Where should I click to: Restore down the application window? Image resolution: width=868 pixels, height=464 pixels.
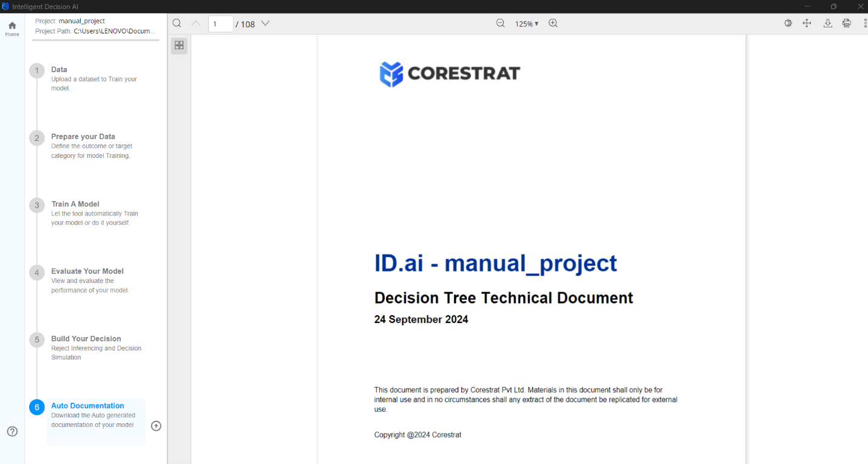833,6
